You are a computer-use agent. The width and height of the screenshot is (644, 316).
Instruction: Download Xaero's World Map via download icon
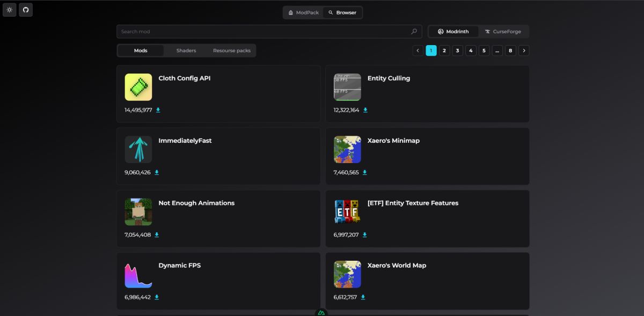click(x=363, y=297)
